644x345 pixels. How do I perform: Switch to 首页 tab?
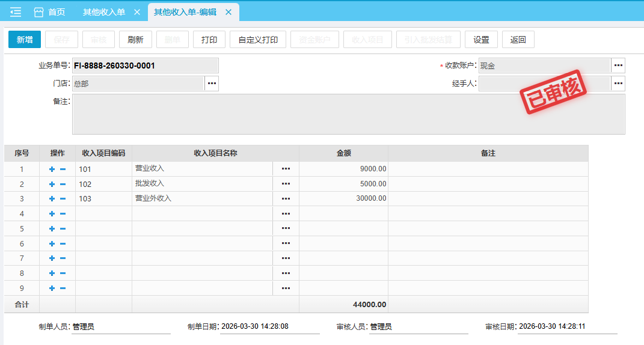(49, 12)
